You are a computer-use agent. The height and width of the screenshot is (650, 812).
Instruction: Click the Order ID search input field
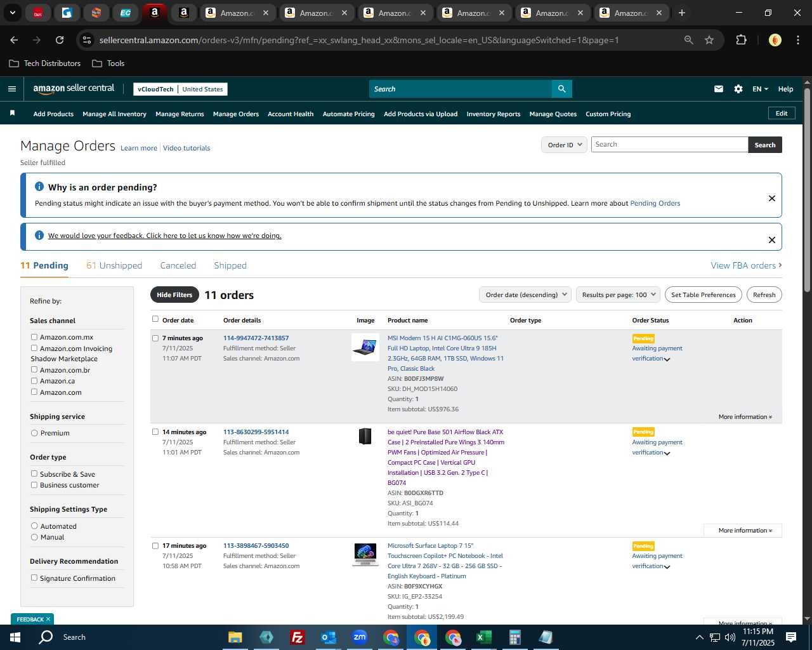tap(669, 145)
